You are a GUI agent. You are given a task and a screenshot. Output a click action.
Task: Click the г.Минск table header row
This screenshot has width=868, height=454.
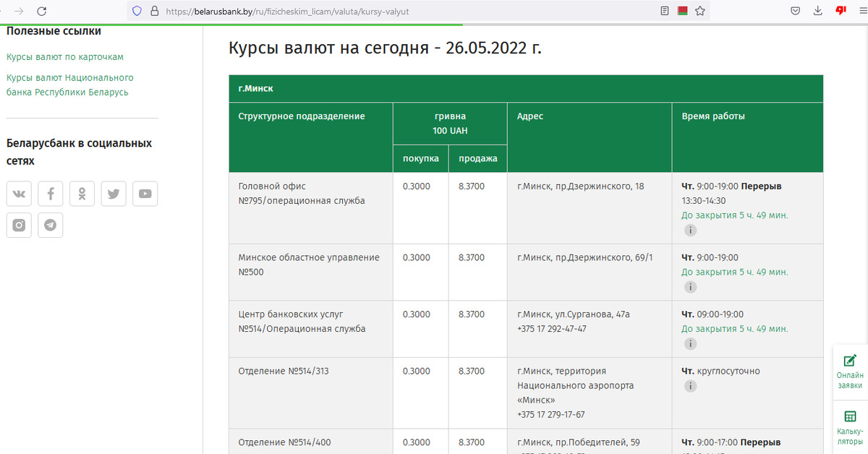pyautogui.click(x=526, y=89)
